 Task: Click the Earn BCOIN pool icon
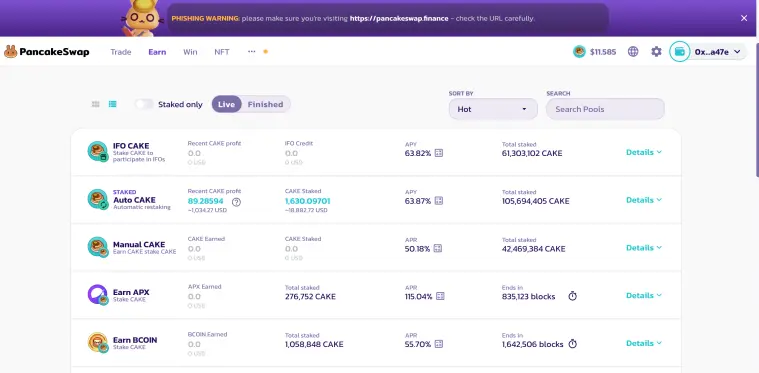98,342
